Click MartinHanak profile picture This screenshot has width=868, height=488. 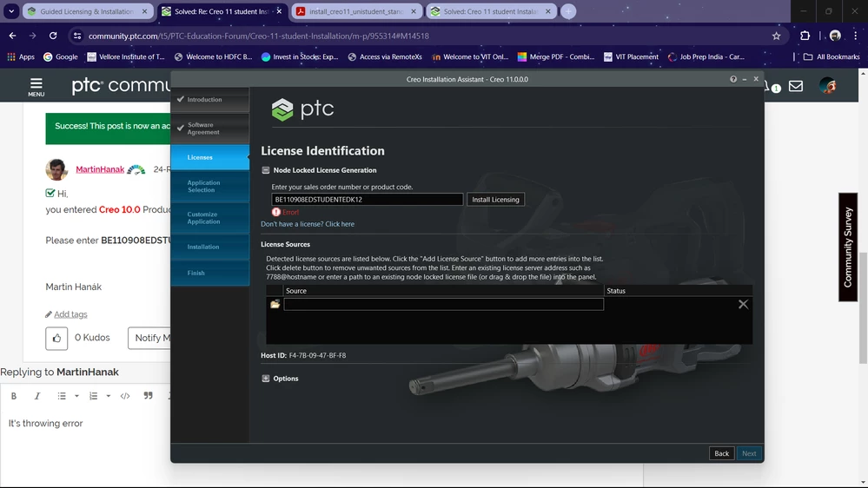56,169
